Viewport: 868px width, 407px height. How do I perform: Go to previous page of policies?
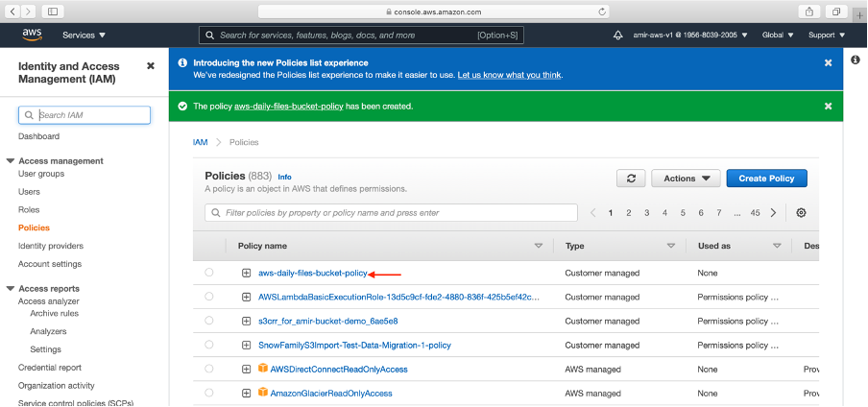pyautogui.click(x=592, y=213)
